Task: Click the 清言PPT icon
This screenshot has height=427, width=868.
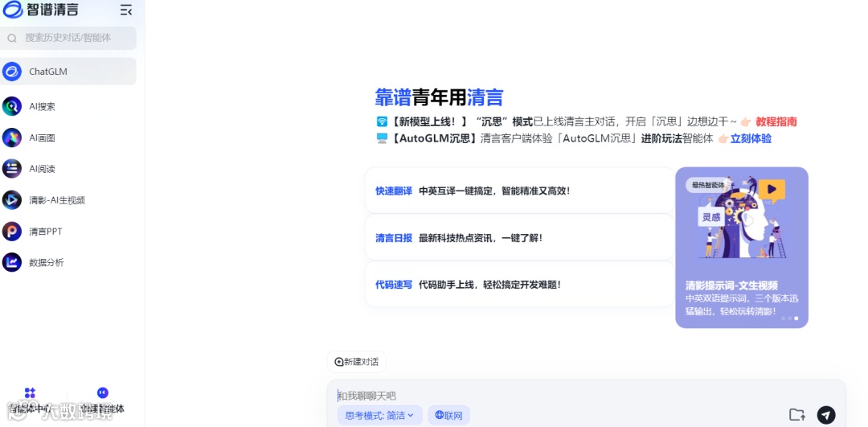Action: [11, 232]
